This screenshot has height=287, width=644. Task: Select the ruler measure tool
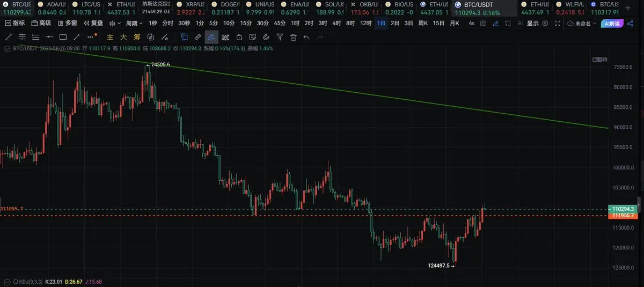pyautogui.click(x=198, y=37)
